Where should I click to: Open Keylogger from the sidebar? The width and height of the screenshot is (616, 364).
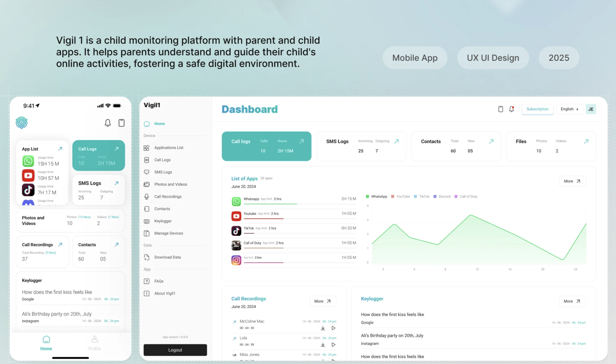pos(163,221)
